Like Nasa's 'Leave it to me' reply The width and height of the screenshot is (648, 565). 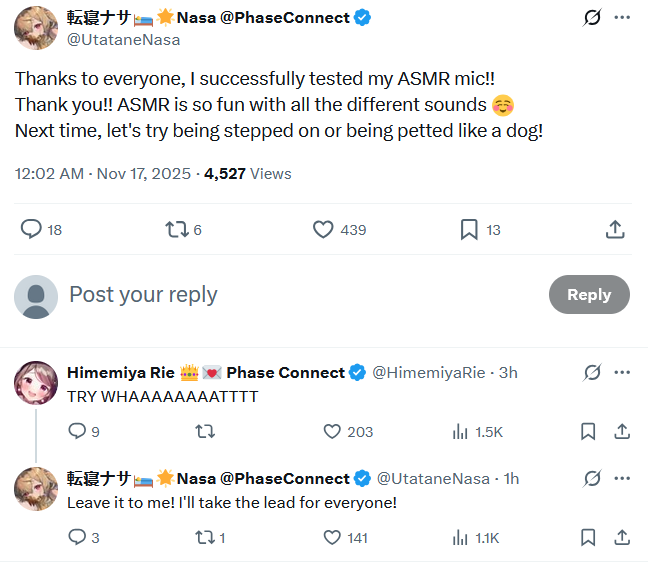point(332,538)
